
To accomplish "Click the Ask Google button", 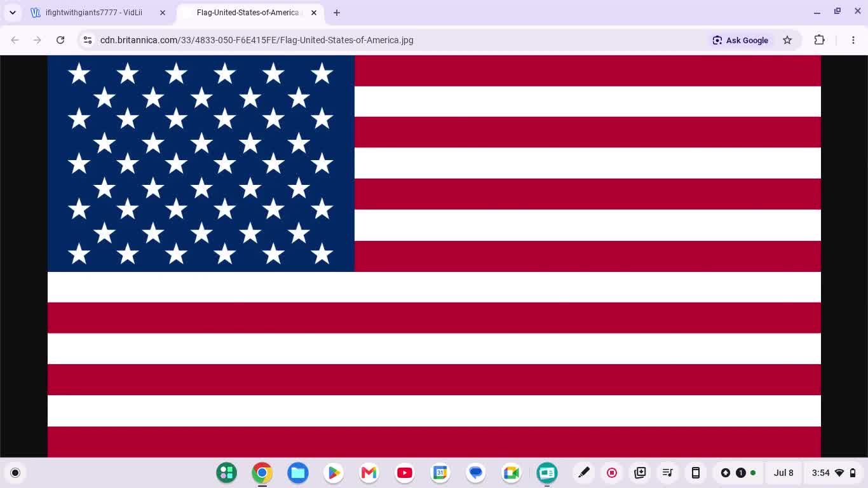I will pyautogui.click(x=740, y=40).
